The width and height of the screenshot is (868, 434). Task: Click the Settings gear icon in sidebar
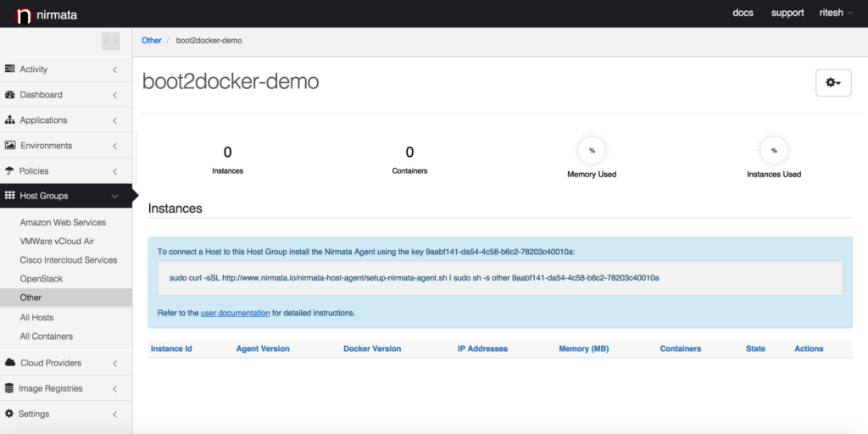tap(9, 414)
